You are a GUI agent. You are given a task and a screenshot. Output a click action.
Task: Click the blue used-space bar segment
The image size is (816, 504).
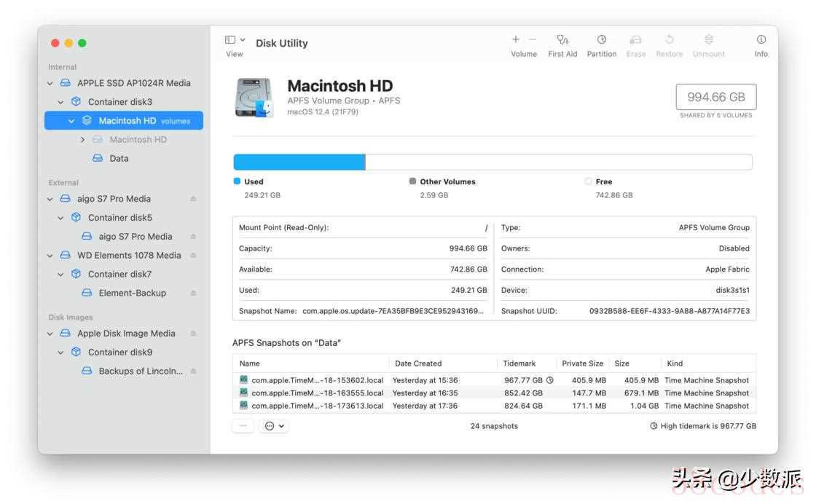point(299,162)
